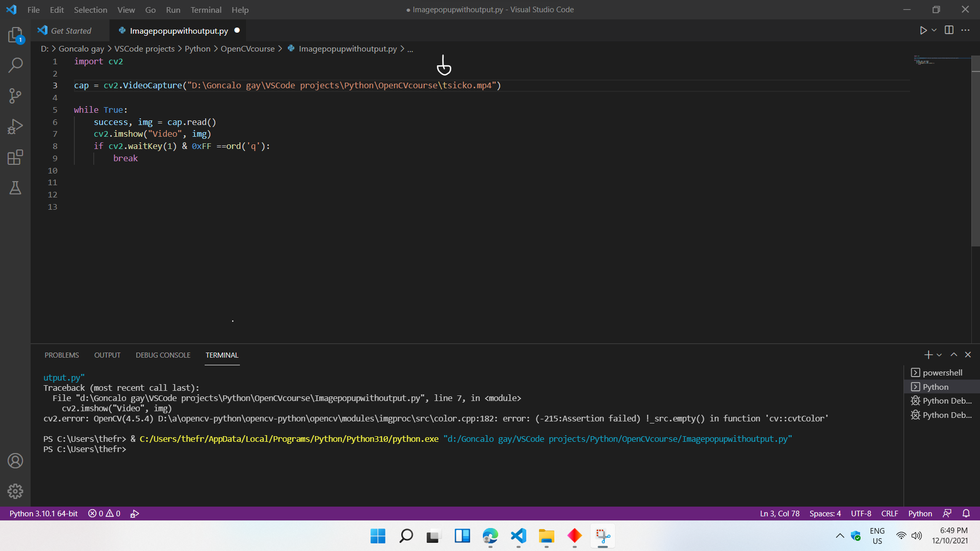Image resolution: width=980 pixels, height=551 pixels.
Task: Open the Edit menu
Action: 57,10
